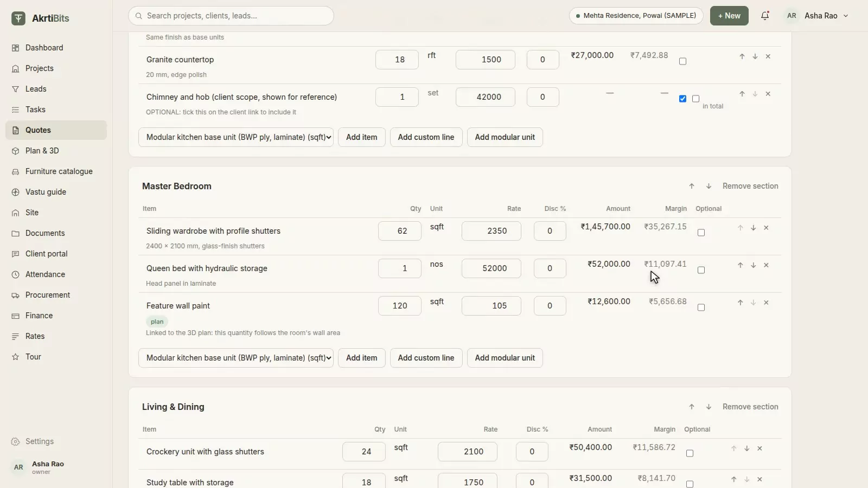Untick Chimney and hob optional checkbox

tap(683, 99)
